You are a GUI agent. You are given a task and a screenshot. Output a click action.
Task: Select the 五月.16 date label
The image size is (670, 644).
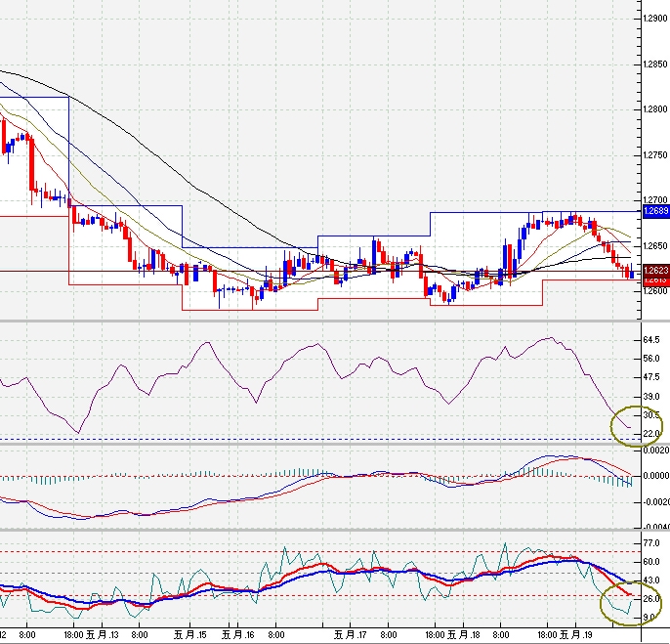click(238, 634)
